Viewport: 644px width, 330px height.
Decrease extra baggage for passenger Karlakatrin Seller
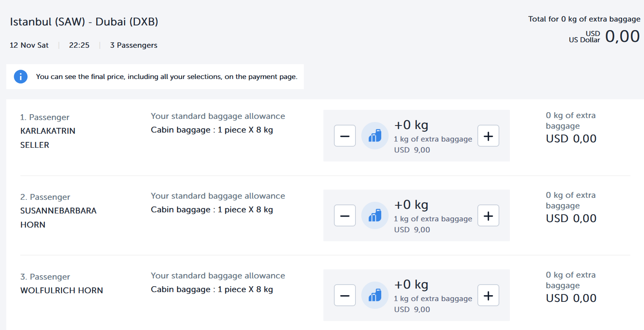[x=344, y=136]
